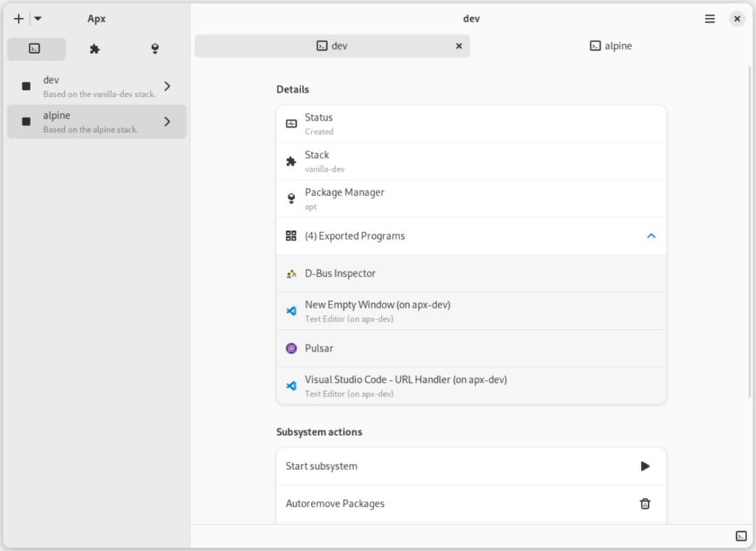
Task: Select the dev tab
Action: click(332, 46)
